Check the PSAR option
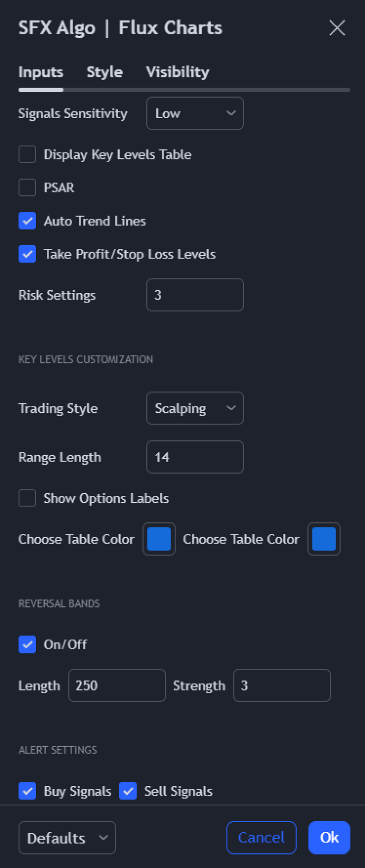Image resolution: width=365 pixels, height=868 pixels. click(x=27, y=188)
